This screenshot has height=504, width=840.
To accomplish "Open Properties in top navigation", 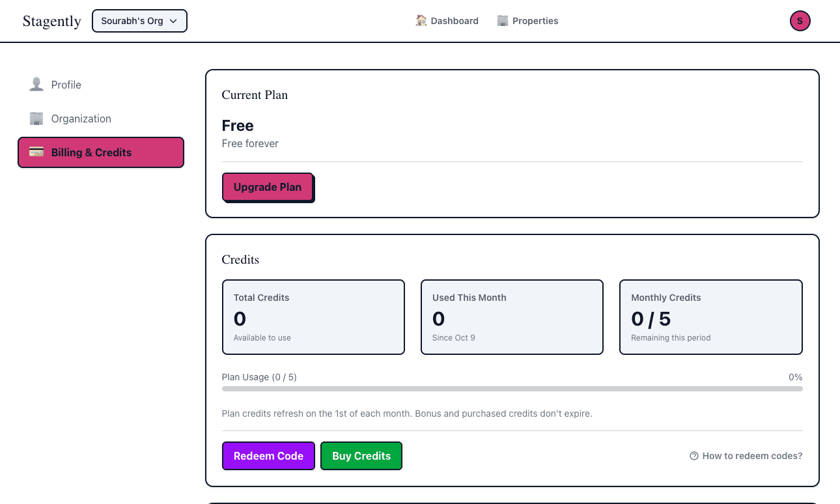I will coord(527,21).
